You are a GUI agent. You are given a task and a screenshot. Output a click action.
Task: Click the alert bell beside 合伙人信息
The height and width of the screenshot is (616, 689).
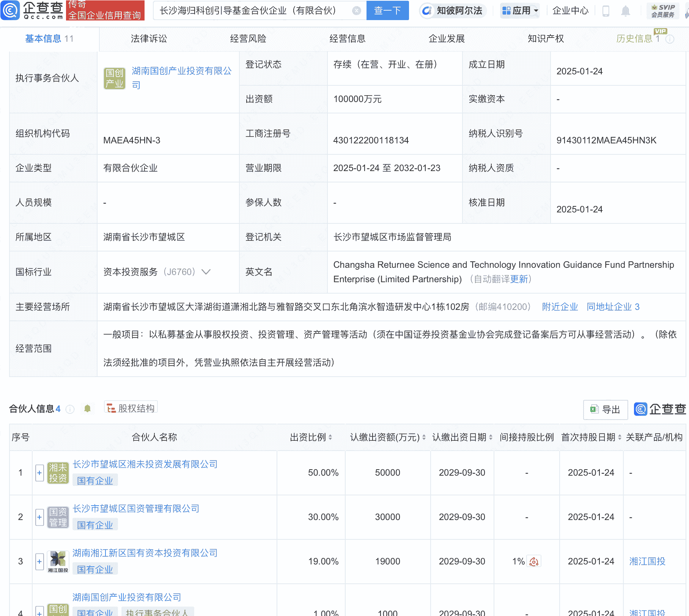click(87, 409)
